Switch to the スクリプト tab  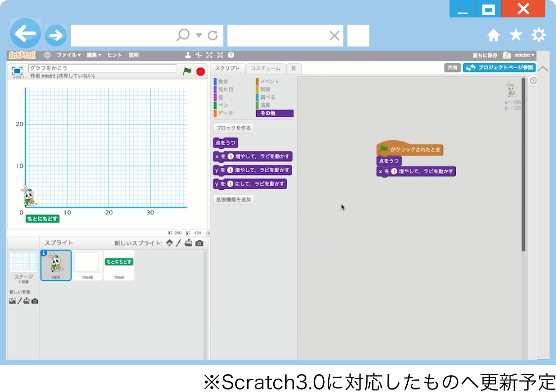click(227, 68)
